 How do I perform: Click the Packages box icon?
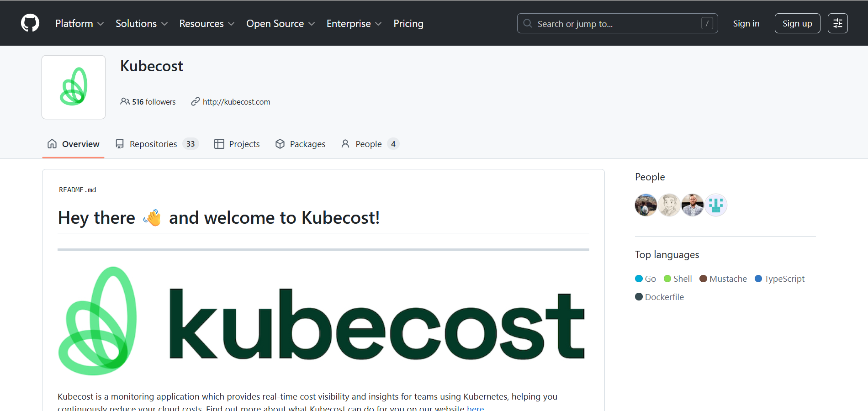(280, 143)
